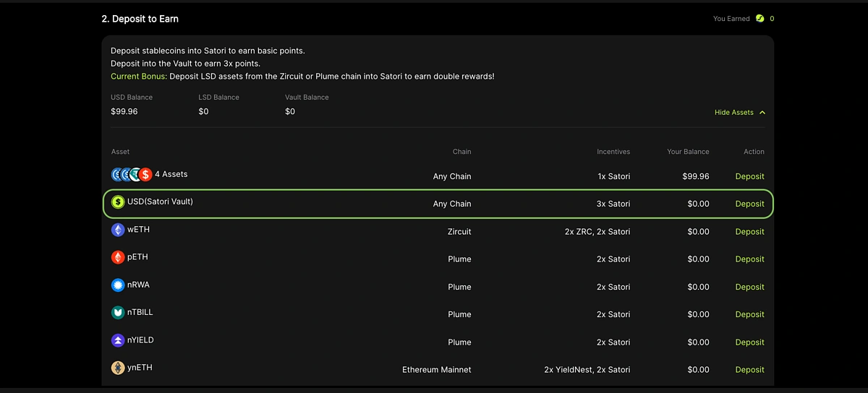
Task: Click Deposit for ynETH on Ethereum Mainnet
Action: pyautogui.click(x=749, y=370)
